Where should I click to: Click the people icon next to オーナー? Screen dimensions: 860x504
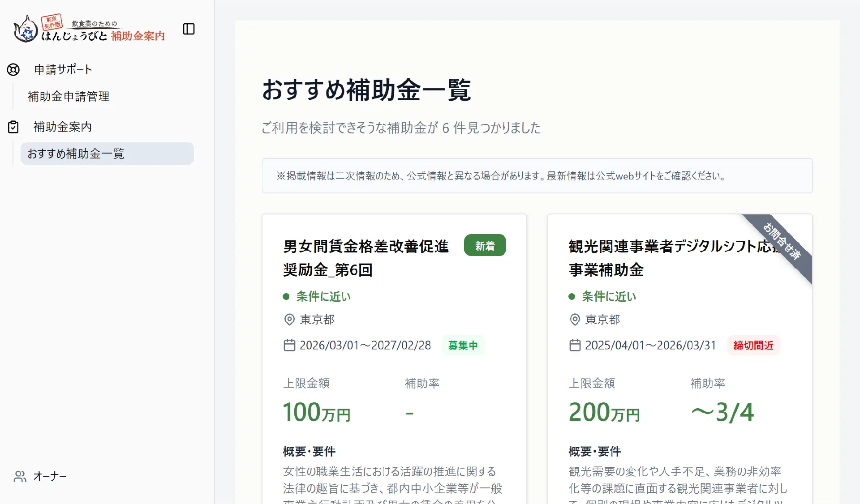(19, 476)
